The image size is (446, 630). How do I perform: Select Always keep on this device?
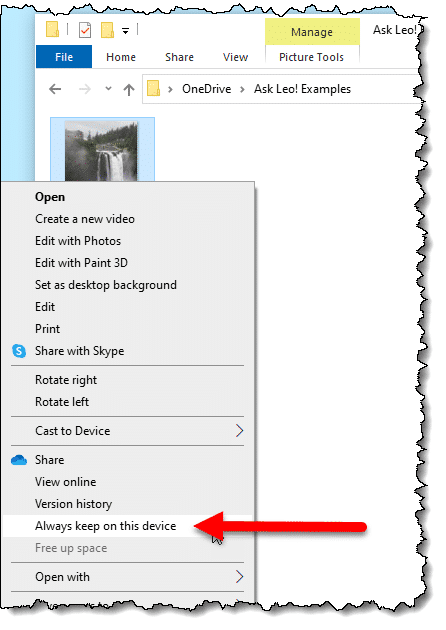click(x=128, y=526)
